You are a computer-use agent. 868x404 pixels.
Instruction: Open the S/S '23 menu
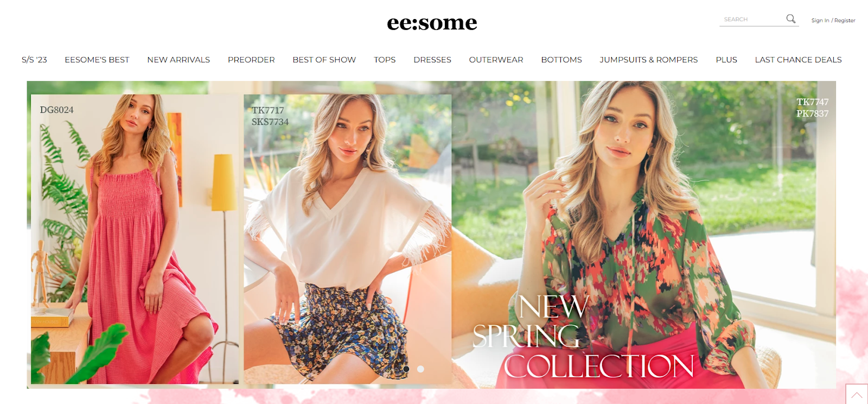tap(34, 60)
